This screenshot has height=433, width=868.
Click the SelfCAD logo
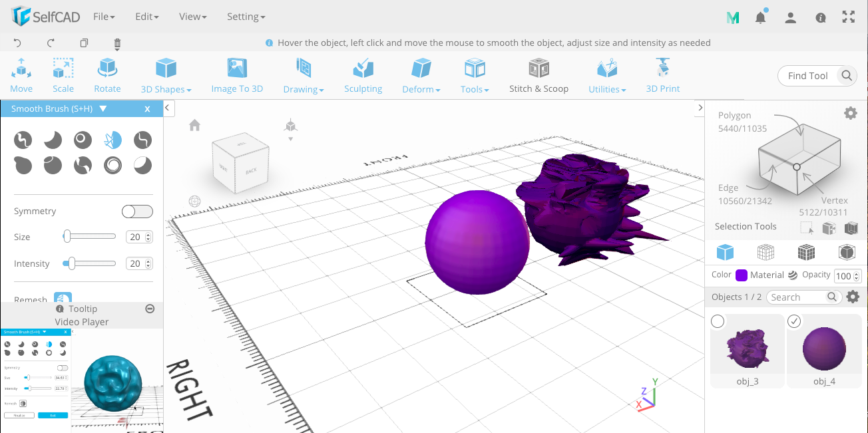[x=45, y=17]
